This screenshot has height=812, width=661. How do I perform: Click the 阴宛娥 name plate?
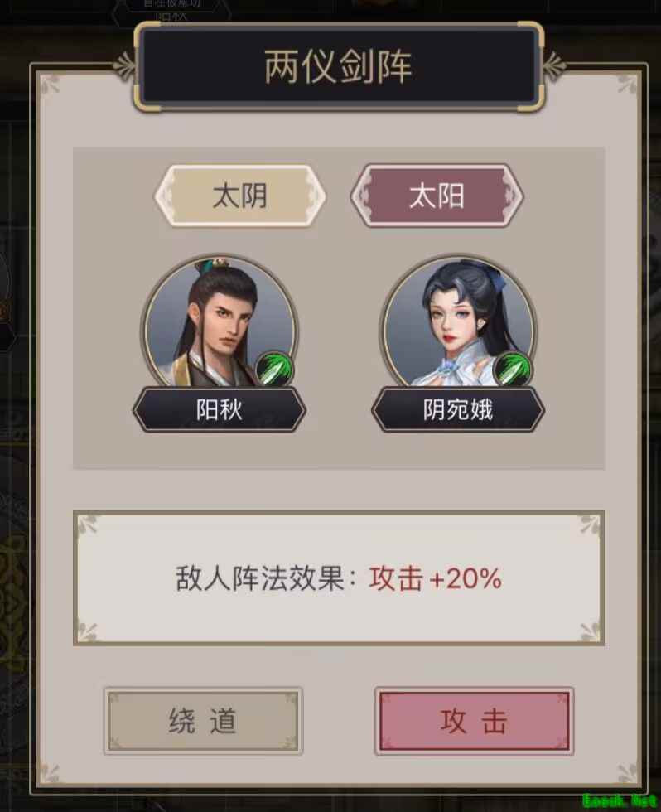458,409
